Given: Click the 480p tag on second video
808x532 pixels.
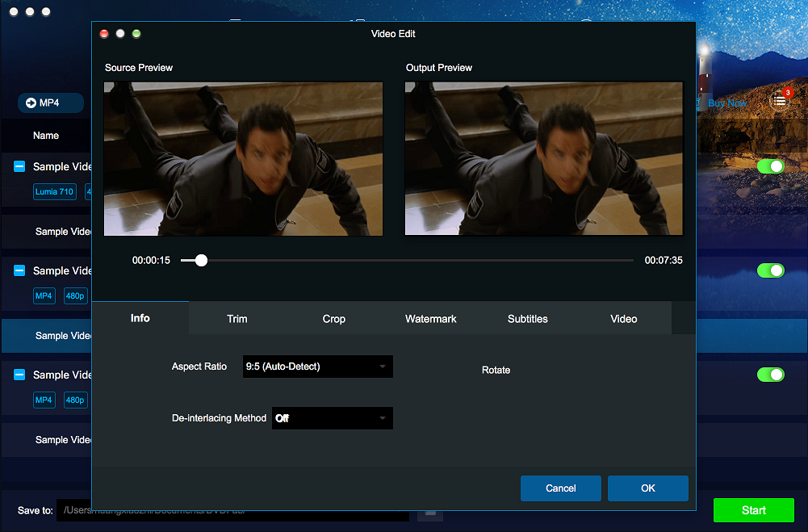Looking at the screenshot, I should tap(75, 296).
